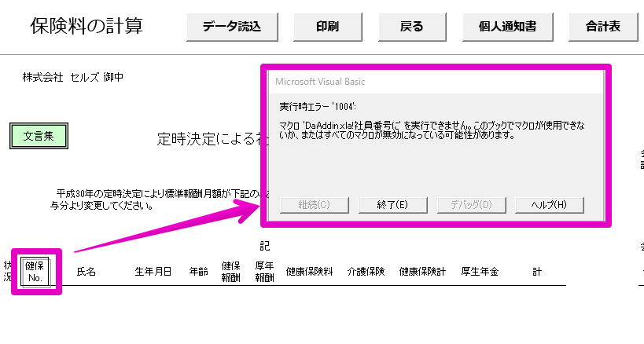Click the 保険料の計算 heading

click(x=86, y=26)
